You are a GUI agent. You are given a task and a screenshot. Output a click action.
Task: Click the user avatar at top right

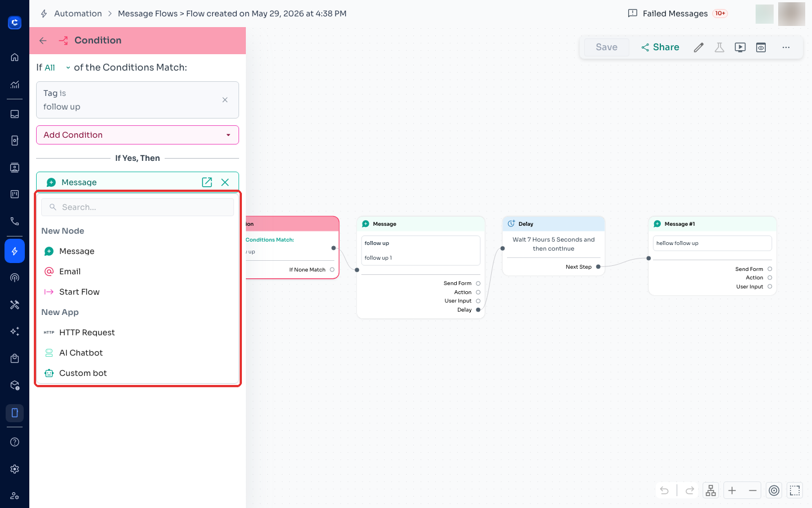click(792, 14)
